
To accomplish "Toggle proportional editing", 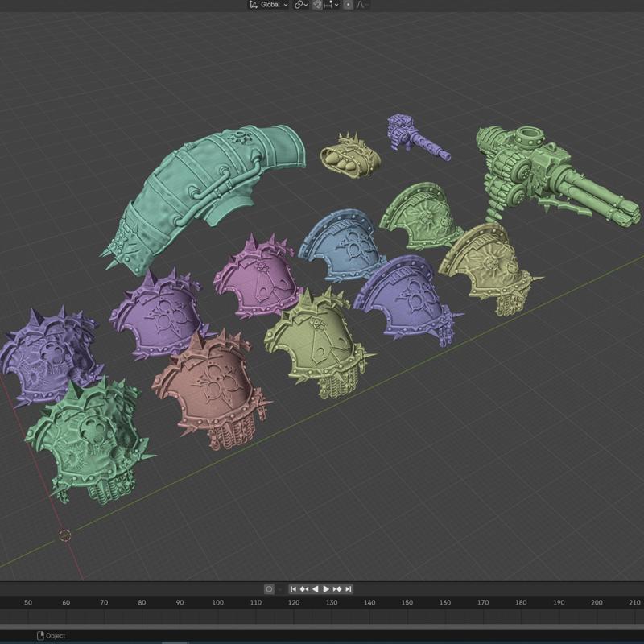I will tap(348, 5).
